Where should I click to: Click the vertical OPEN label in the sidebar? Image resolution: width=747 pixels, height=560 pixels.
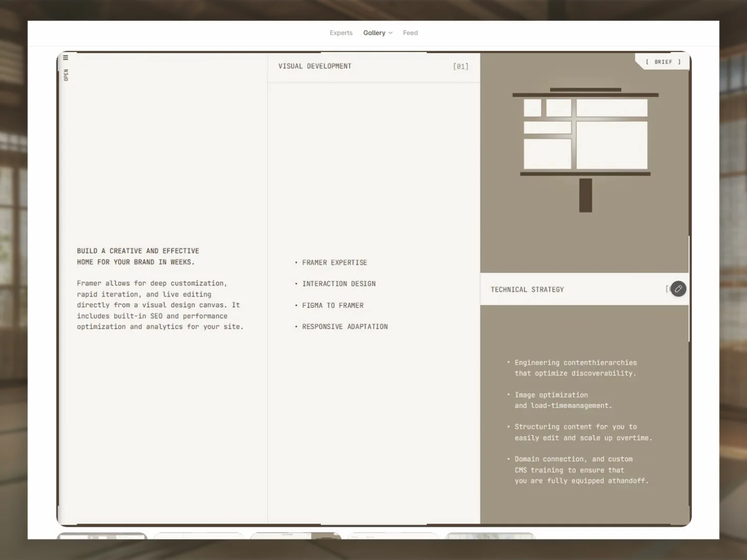tap(66, 75)
